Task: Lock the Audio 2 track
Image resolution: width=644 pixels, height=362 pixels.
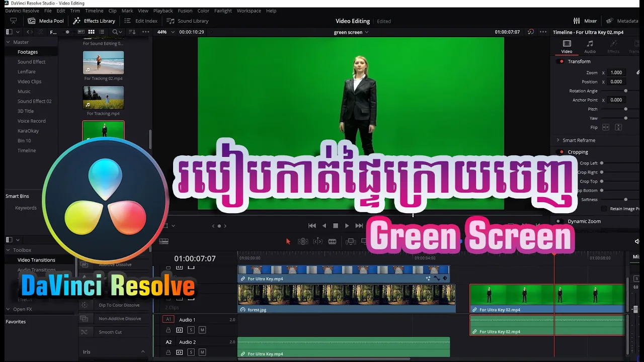Action: point(169,352)
